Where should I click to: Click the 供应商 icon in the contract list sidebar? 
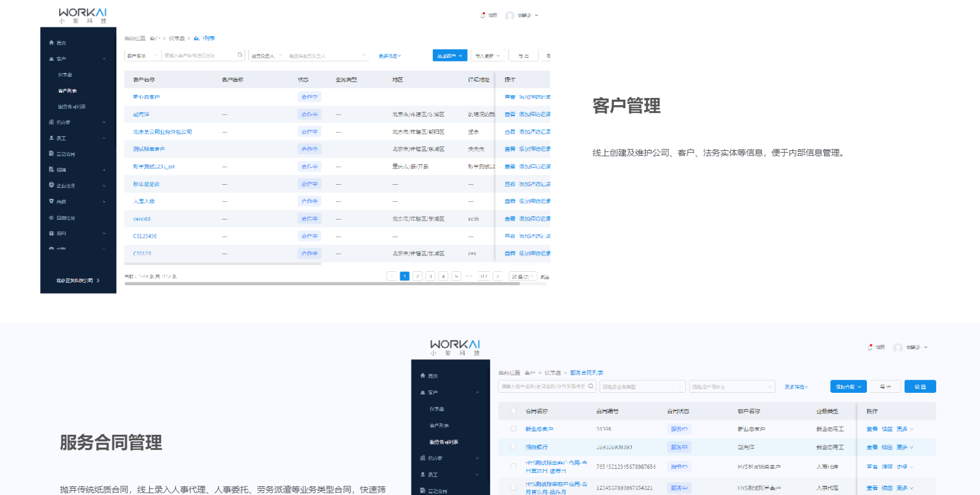point(422,457)
